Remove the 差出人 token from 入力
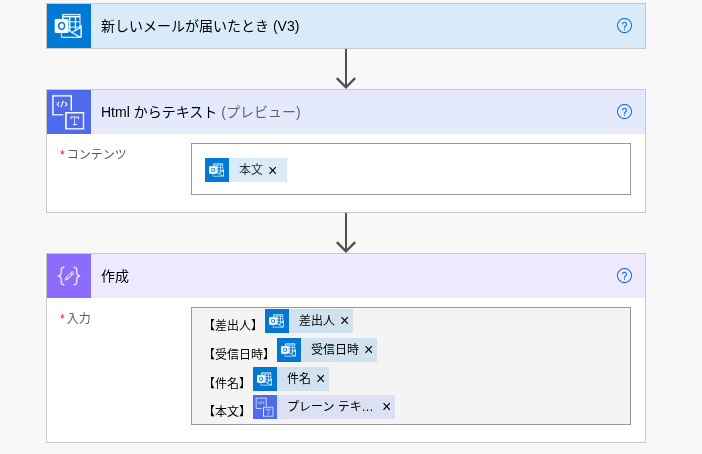The width and height of the screenshot is (702, 454). click(345, 321)
